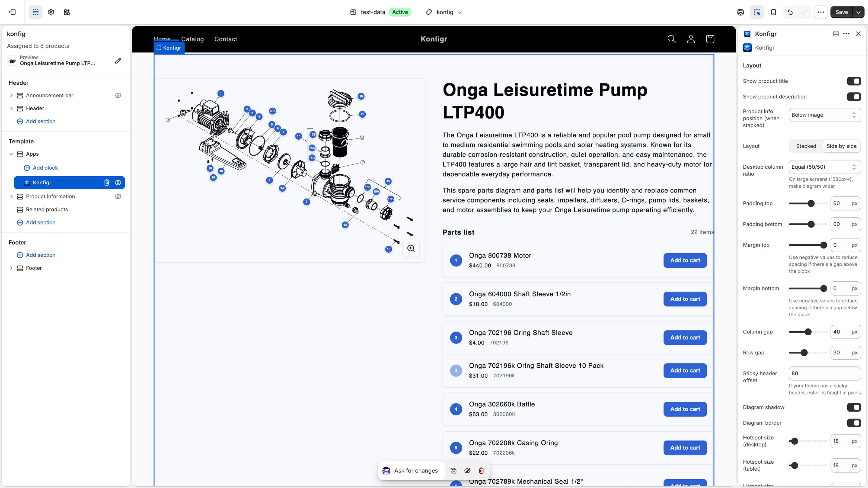Viewport: 868px width, 488px height.
Task: Adjust the Column gap slider
Action: [x=808, y=332]
